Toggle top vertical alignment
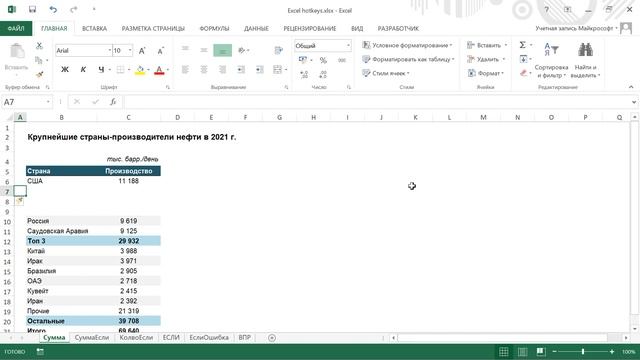The image size is (640, 360). (x=185, y=50)
